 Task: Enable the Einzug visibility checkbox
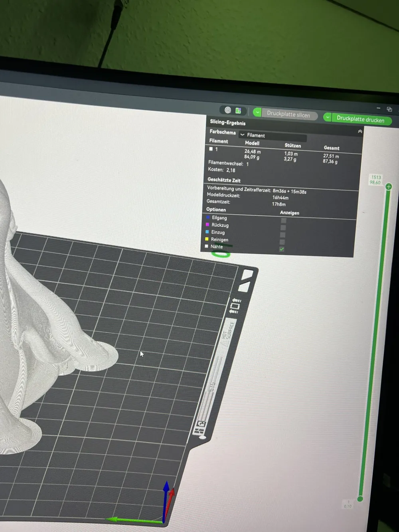283,235
